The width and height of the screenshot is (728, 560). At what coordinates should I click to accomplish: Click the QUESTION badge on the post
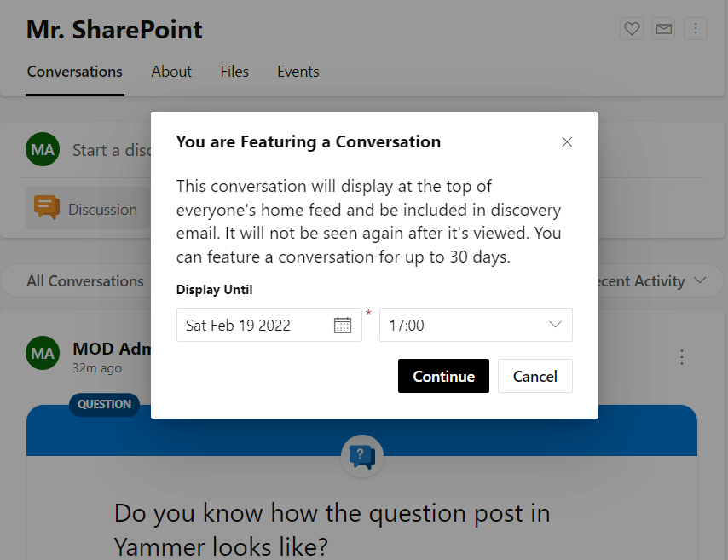click(105, 404)
